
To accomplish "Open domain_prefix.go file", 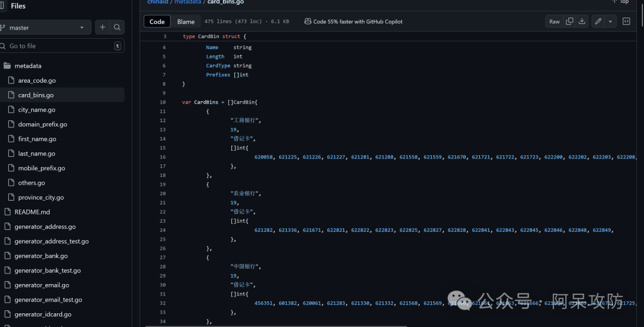I will [x=42, y=124].
